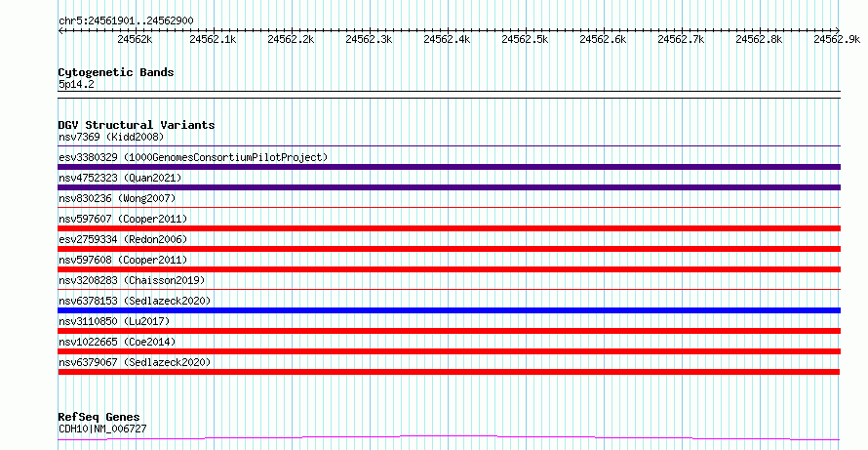Select nsv3208283 (Chaisson2019) label
The height and width of the screenshot is (450, 868).
tap(132, 280)
